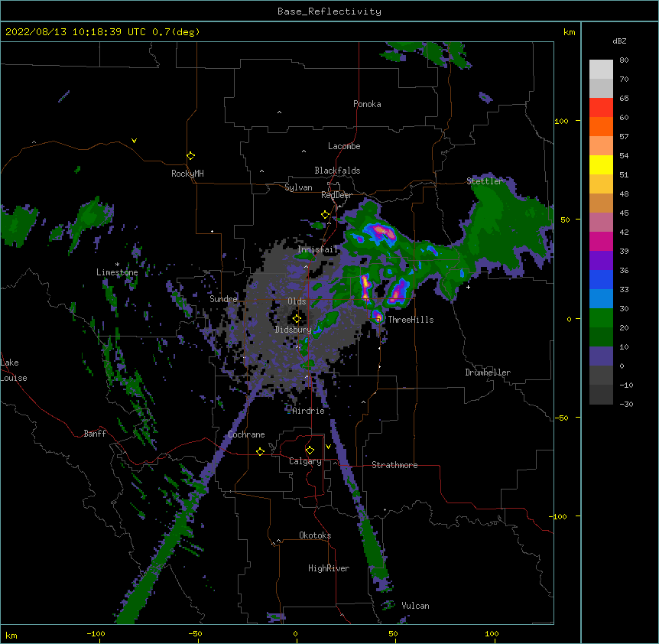Click the ThreeHills town label
This screenshot has height=644, width=659.
pyautogui.click(x=411, y=320)
